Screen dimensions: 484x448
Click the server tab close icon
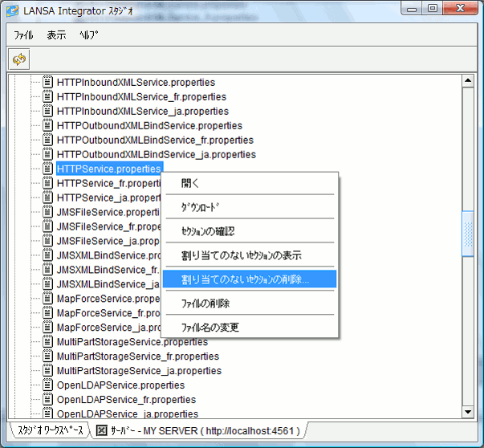point(102,430)
